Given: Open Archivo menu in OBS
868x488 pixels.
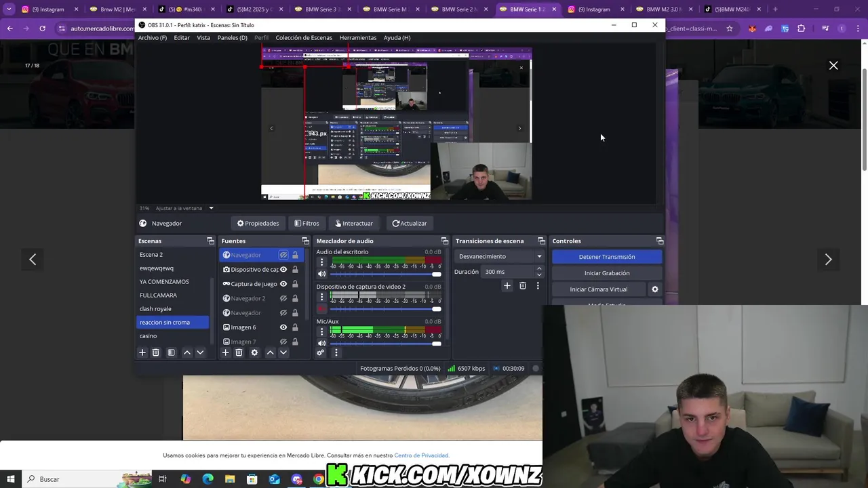Looking at the screenshot, I should point(153,37).
